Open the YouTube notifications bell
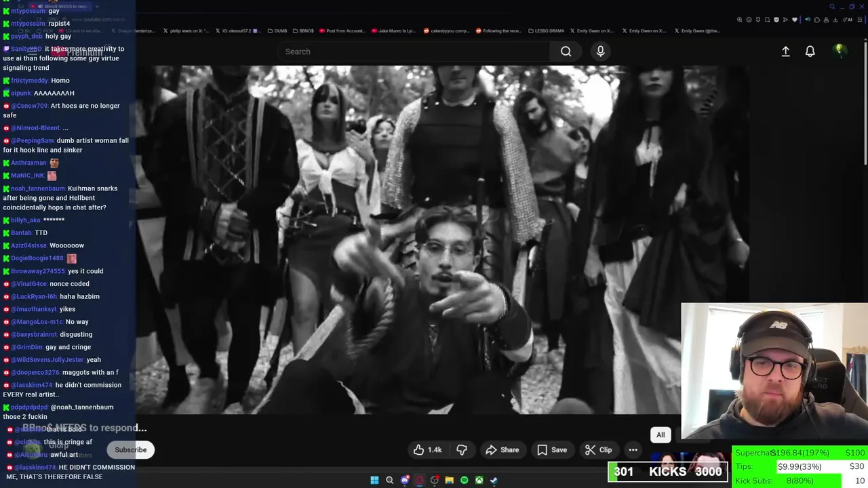The width and height of the screenshot is (868, 488). (810, 52)
